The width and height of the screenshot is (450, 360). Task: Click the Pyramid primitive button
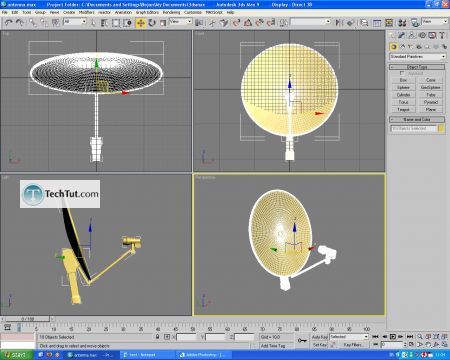coord(431,102)
